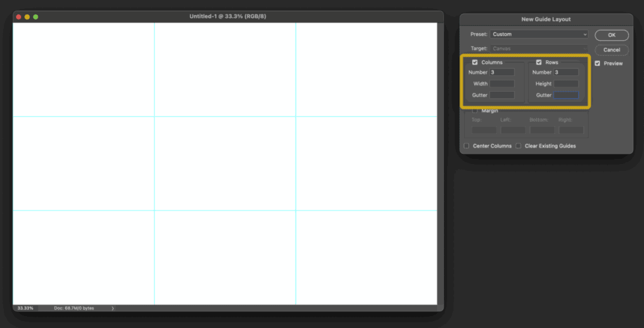The width and height of the screenshot is (644, 328).
Task: Open the Preset dropdown set to Custom
Action: click(x=539, y=35)
